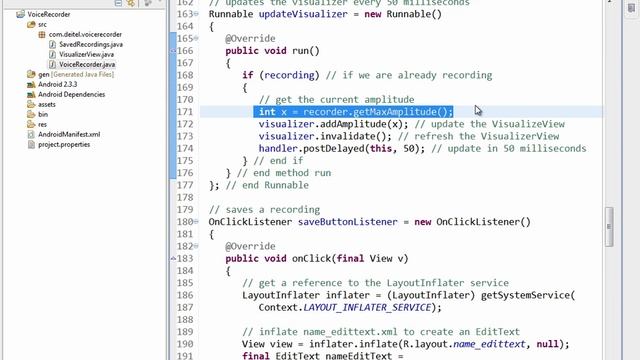Image resolution: width=640 pixels, height=360 pixels.
Task: Click 'saveButtonListener' on line 180
Action: [347, 222]
